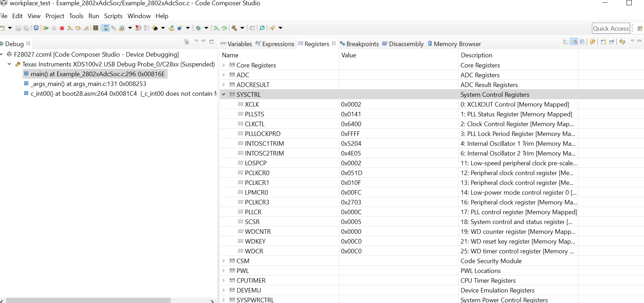Click the magnifier Search toolbar icon

pos(262,28)
